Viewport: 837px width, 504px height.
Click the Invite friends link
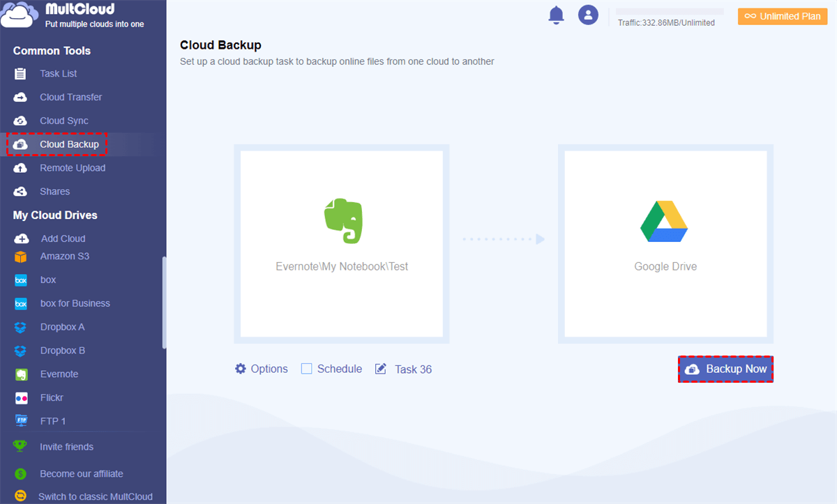66,447
